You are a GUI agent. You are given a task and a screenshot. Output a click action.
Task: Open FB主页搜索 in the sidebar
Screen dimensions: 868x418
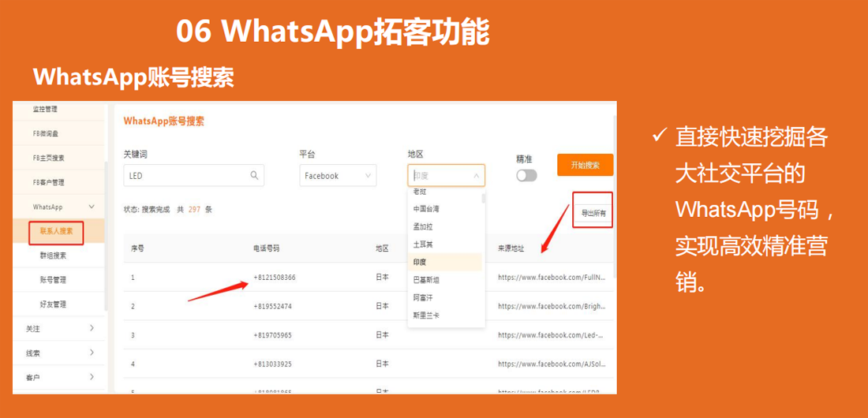(x=49, y=158)
